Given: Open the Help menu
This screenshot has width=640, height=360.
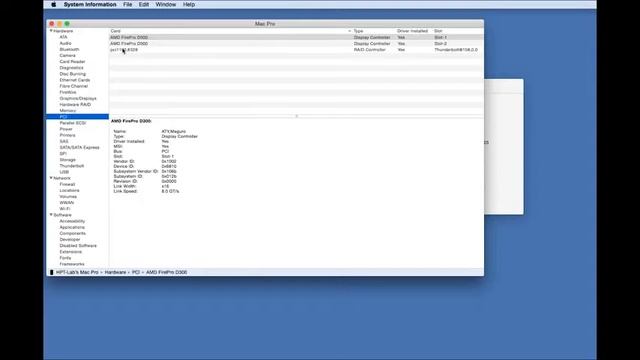Looking at the screenshot, I should click(189, 4).
